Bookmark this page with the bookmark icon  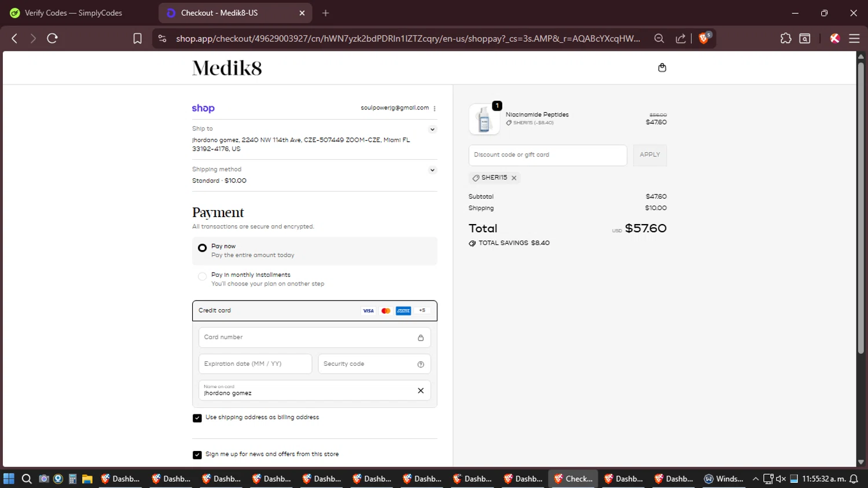(137, 38)
